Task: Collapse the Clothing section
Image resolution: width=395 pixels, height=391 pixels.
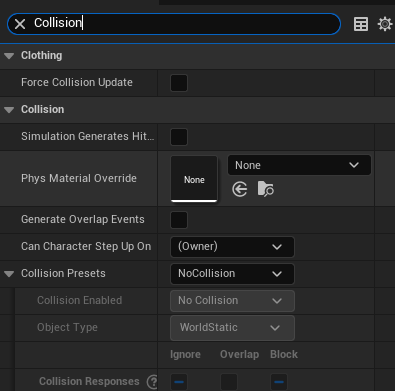Action: click(x=9, y=56)
